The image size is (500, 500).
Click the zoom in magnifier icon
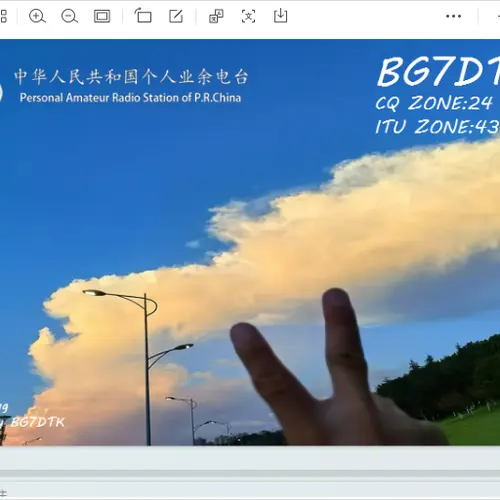(x=37, y=16)
